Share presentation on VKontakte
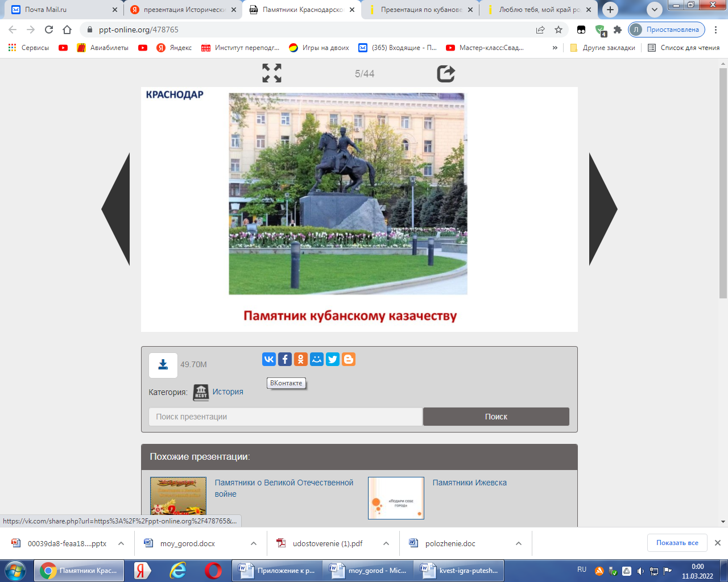728x582 pixels. (269, 359)
